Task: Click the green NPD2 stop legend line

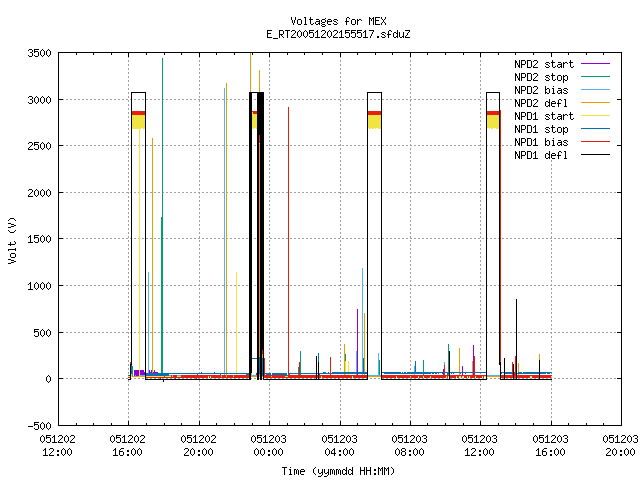Action: pos(595,76)
